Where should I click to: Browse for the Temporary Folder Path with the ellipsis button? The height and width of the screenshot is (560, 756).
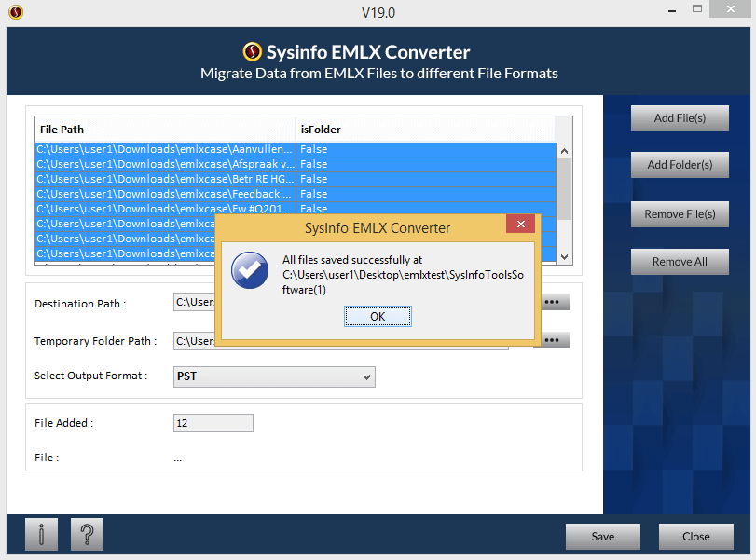click(556, 340)
